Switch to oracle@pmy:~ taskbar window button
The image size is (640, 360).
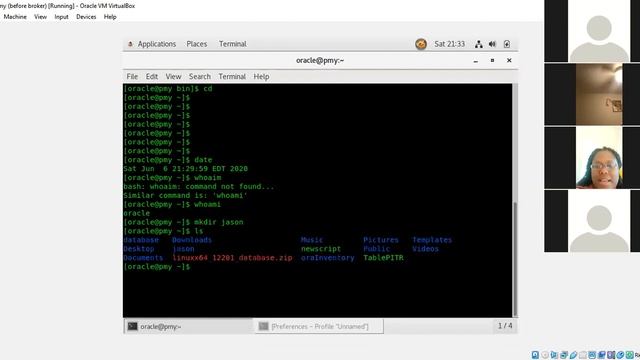[189, 326]
